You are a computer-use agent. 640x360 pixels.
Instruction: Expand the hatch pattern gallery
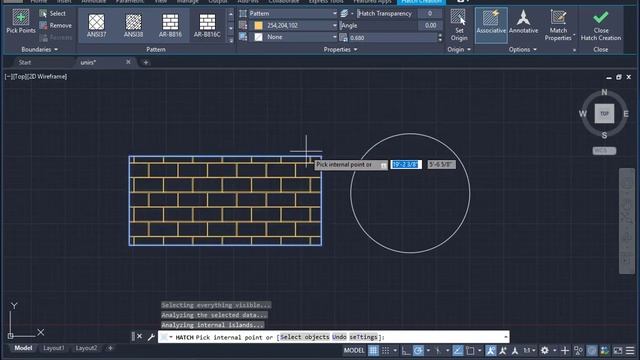tap(231, 40)
